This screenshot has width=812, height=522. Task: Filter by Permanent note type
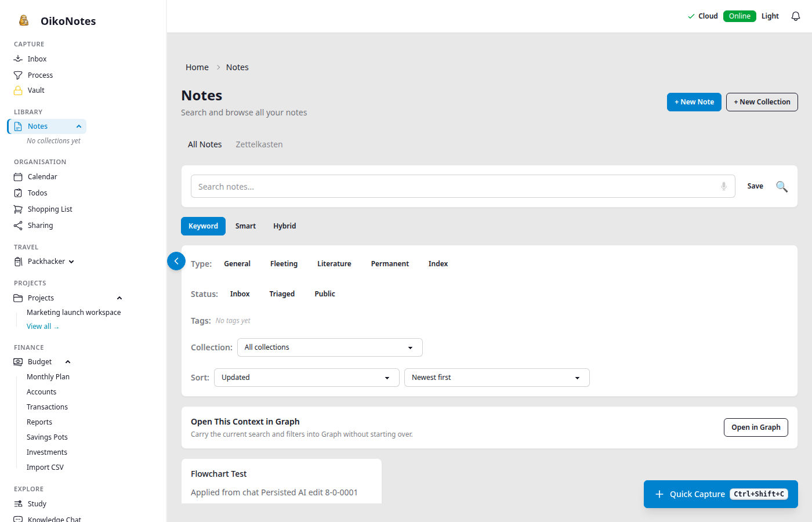click(x=390, y=264)
